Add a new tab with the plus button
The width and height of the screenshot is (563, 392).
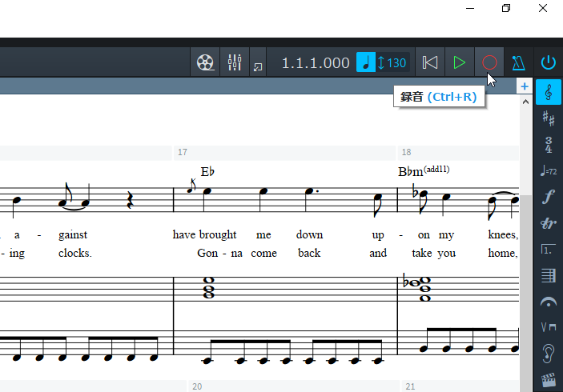coord(525,86)
